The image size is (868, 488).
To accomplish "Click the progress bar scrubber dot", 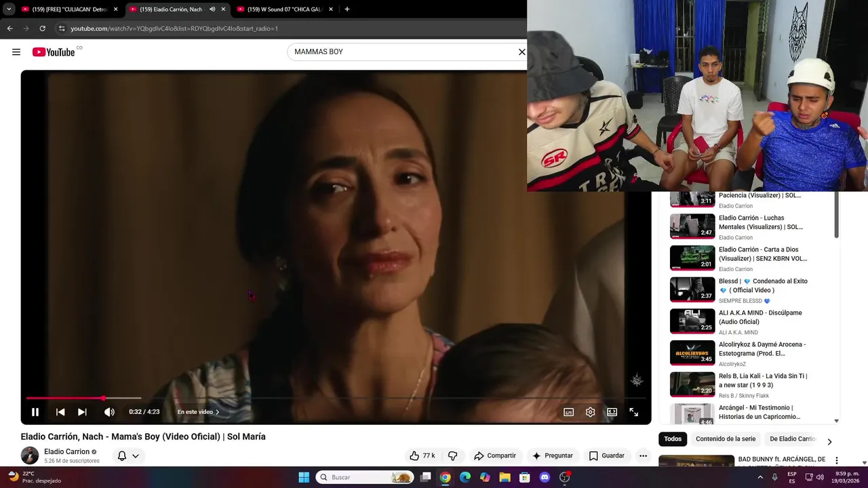I will coord(103,398).
